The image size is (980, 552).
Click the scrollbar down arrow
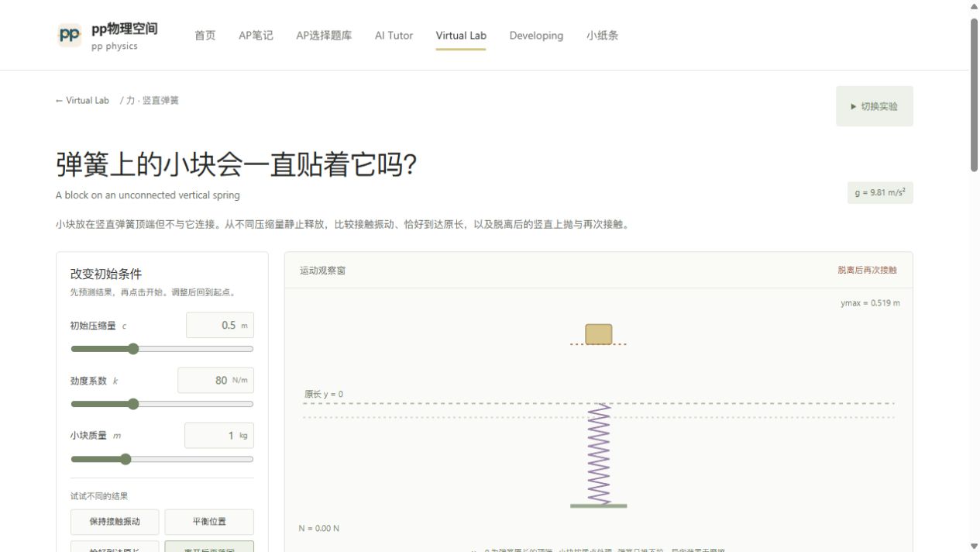tap(975, 546)
